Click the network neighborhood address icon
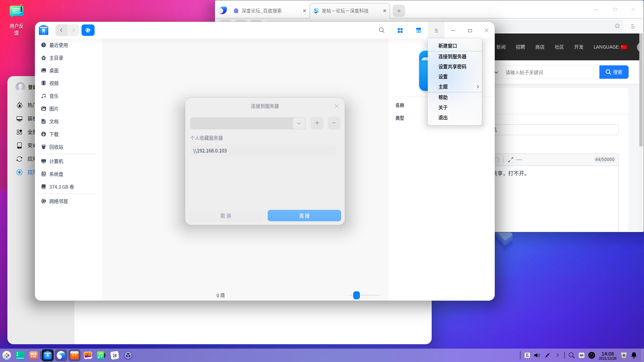 point(88,30)
